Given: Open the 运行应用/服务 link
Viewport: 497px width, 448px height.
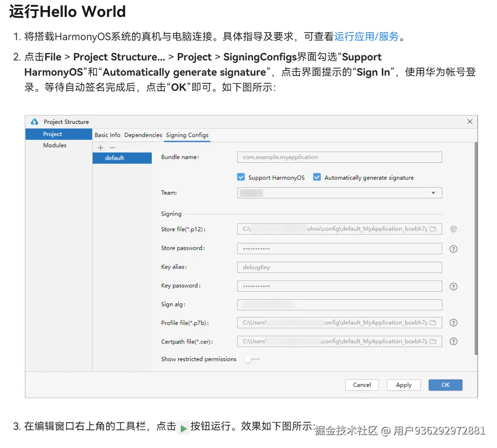Looking at the screenshot, I should [x=366, y=36].
